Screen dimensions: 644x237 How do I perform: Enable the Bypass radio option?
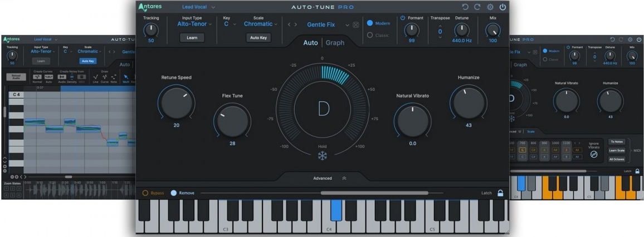145,192
